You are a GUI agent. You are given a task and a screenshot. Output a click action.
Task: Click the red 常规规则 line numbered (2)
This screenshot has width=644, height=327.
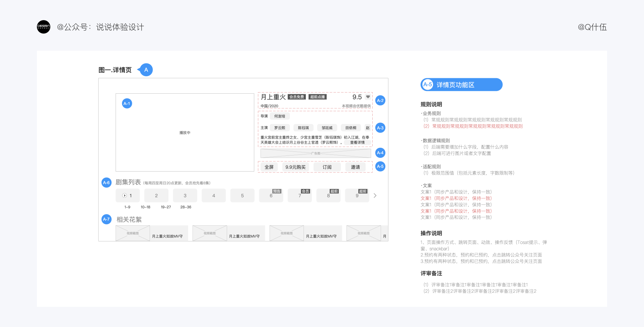(473, 126)
